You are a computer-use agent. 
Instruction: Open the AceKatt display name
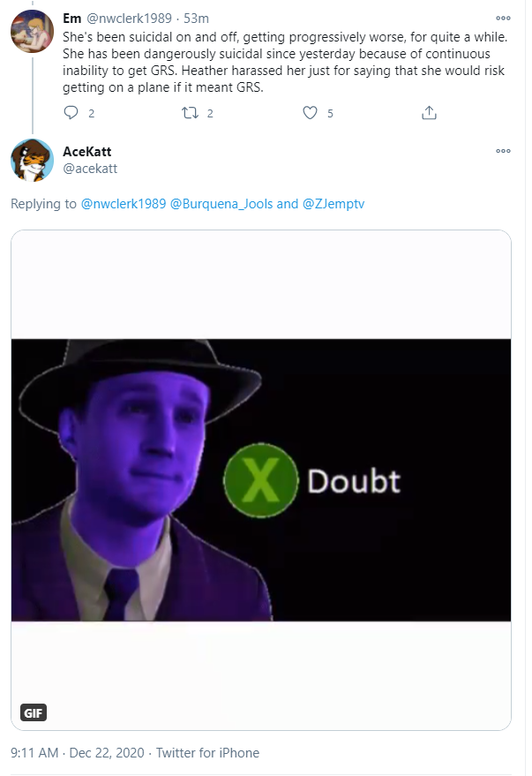coord(87,152)
